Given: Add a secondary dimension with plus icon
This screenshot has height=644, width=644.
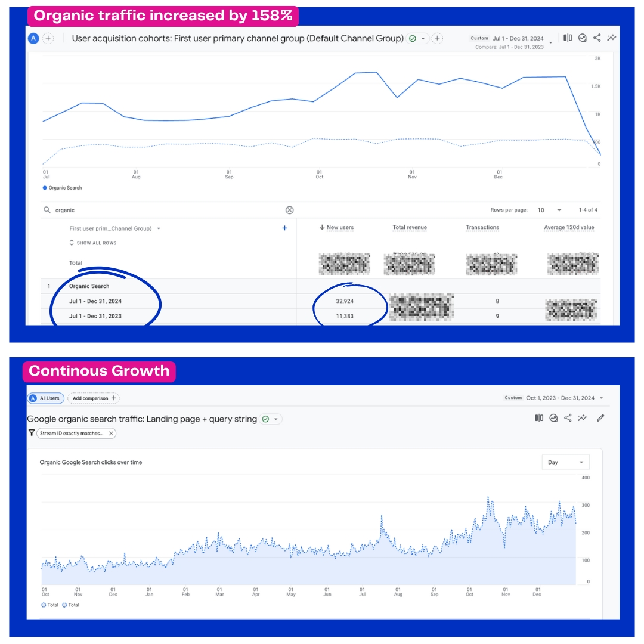Looking at the screenshot, I should tap(284, 228).
